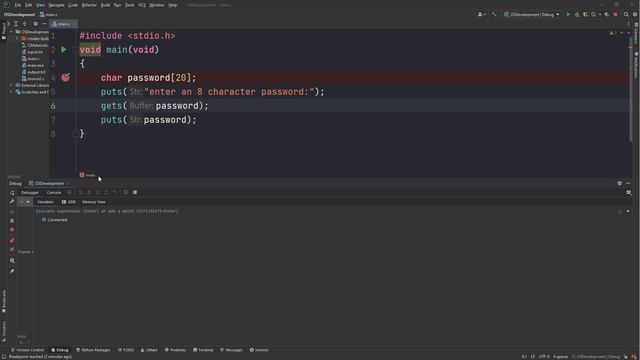Click the Run with Coverage icon
This screenshot has height=360, width=640.
point(585,15)
